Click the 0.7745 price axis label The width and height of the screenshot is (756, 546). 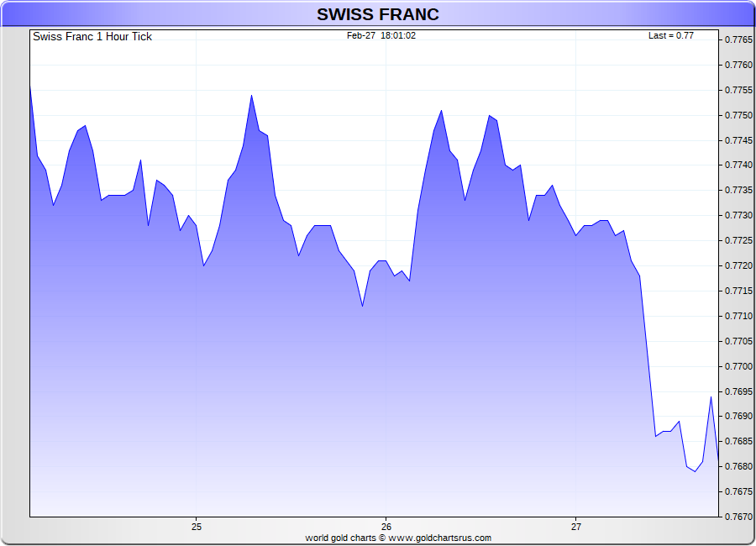[738, 140]
